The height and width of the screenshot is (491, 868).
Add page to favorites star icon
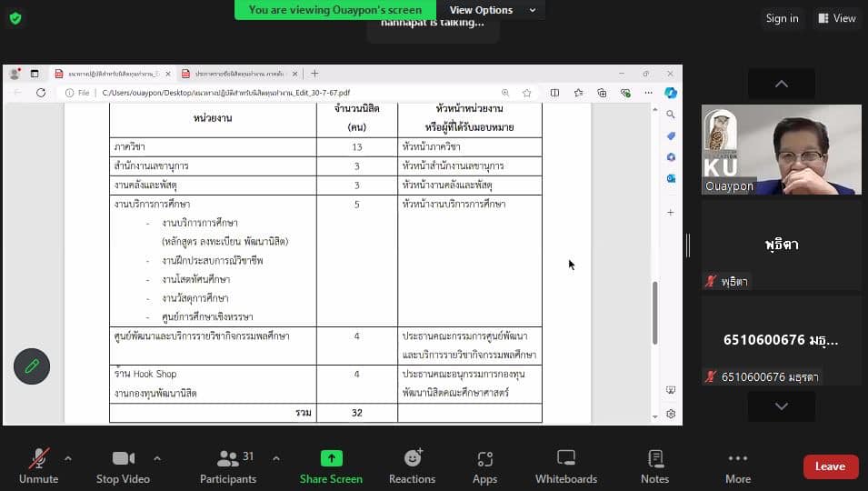tap(527, 93)
